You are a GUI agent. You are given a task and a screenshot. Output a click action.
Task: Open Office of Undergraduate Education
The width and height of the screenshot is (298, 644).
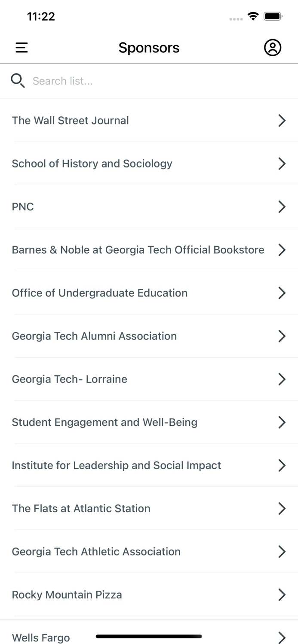point(100,293)
